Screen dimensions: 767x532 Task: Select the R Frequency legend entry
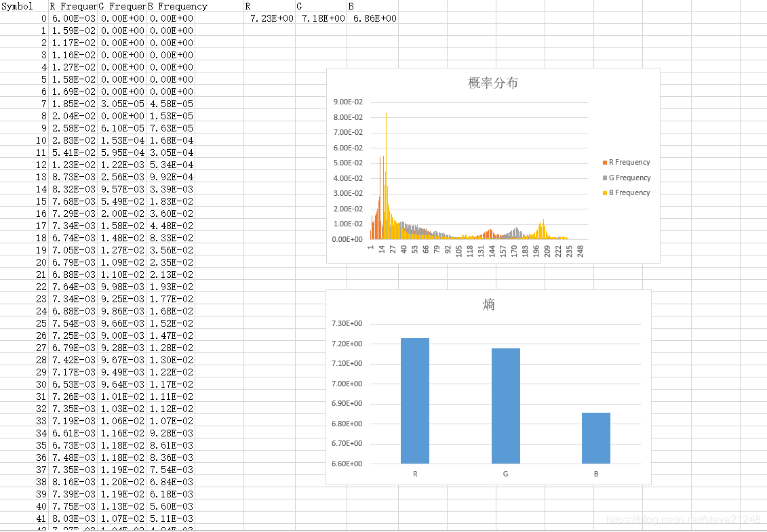[627, 163]
